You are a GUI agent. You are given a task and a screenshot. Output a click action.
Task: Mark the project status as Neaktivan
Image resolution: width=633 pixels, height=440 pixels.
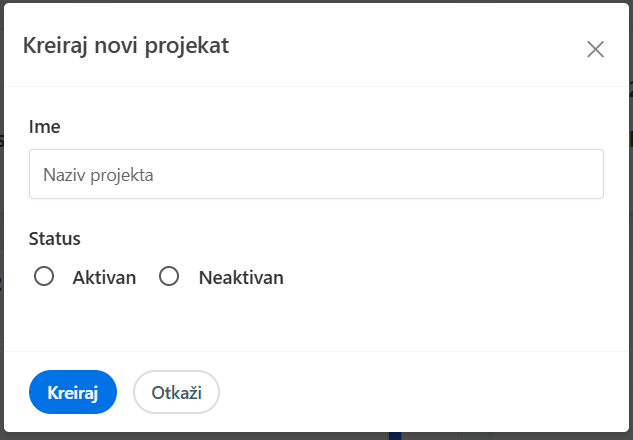pos(169,277)
